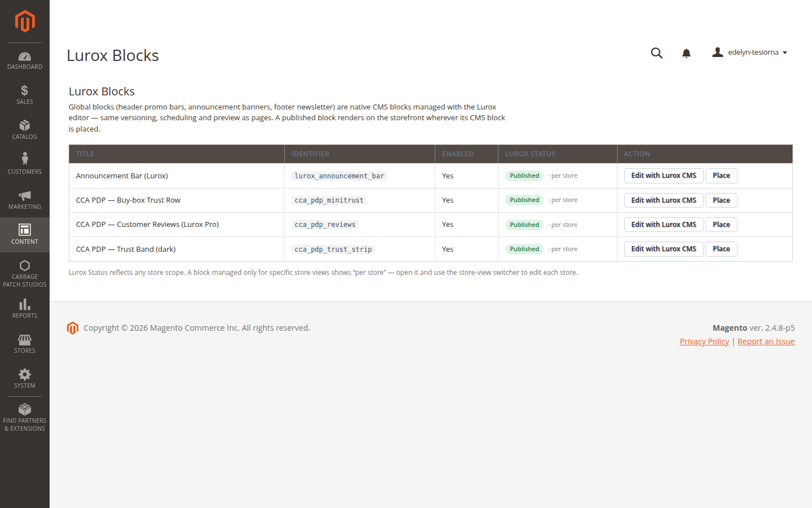Click the Announcement Bar (Lurox) title
Viewport: 812px width, 508px height.
[122, 176]
